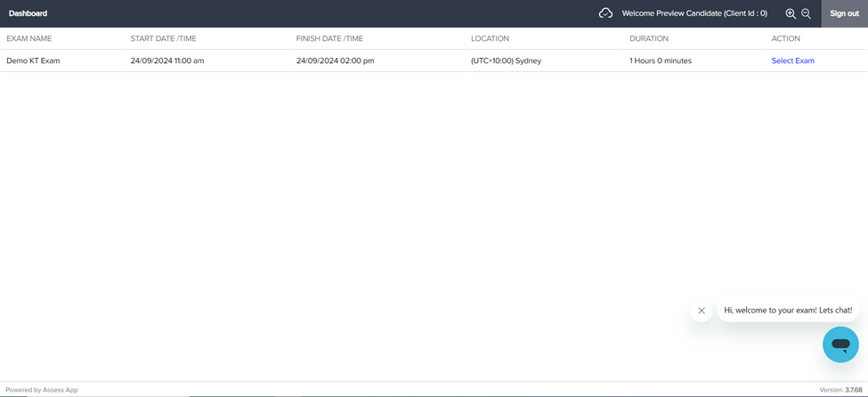Click the Duration column header
868x397 pixels.
point(648,39)
